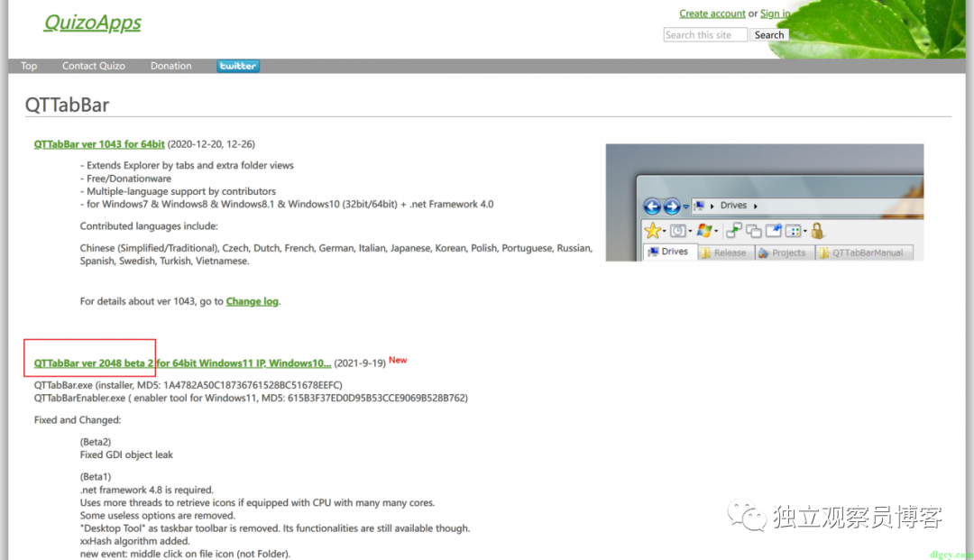Click the Sign in link

(775, 14)
